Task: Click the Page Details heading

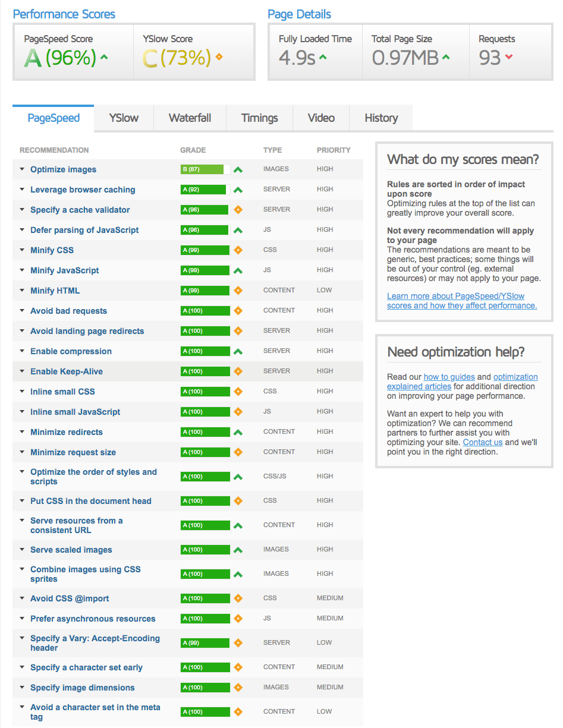Action: pyautogui.click(x=300, y=14)
